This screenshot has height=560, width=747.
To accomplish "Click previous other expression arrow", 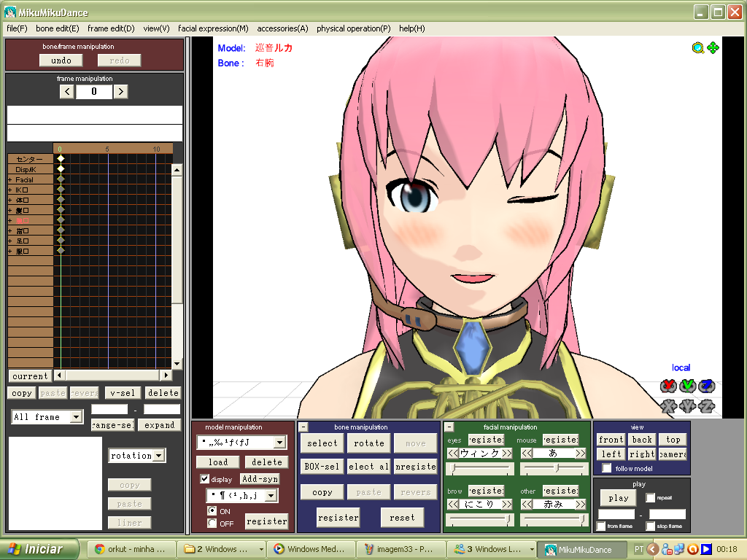I will (527, 505).
